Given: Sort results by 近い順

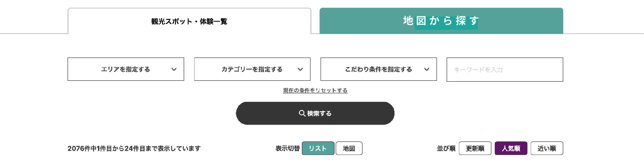Looking at the screenshot, I should [547, 148].
